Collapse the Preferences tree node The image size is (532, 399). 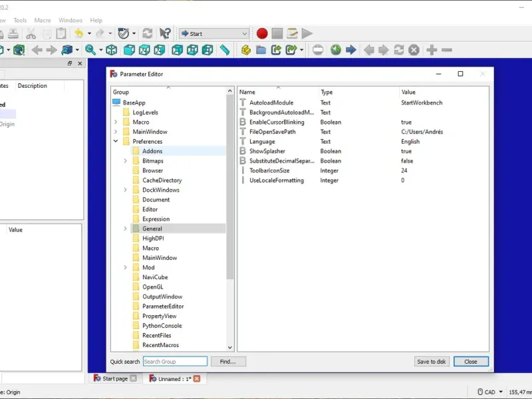coord(116,142)
